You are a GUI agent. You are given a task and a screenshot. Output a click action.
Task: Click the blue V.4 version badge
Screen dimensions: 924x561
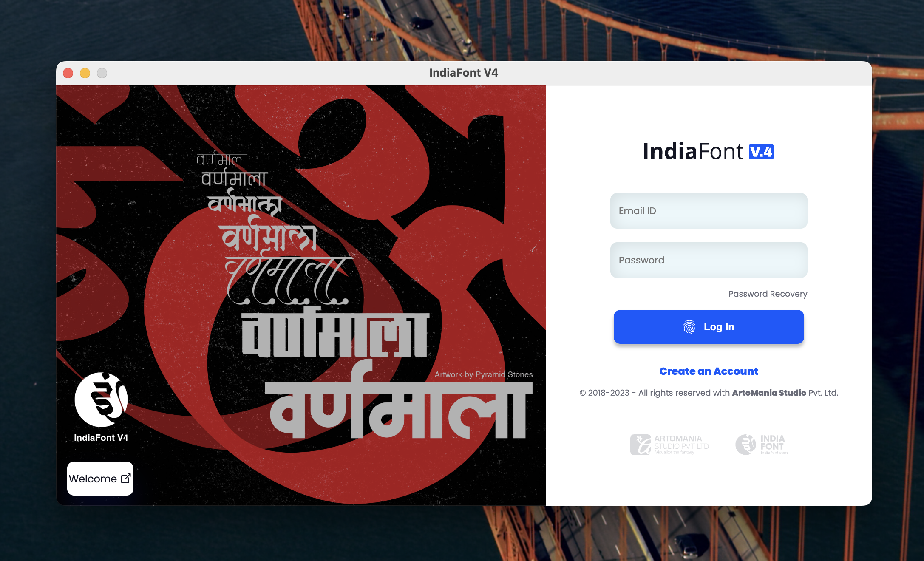click(x=761, y=152)
